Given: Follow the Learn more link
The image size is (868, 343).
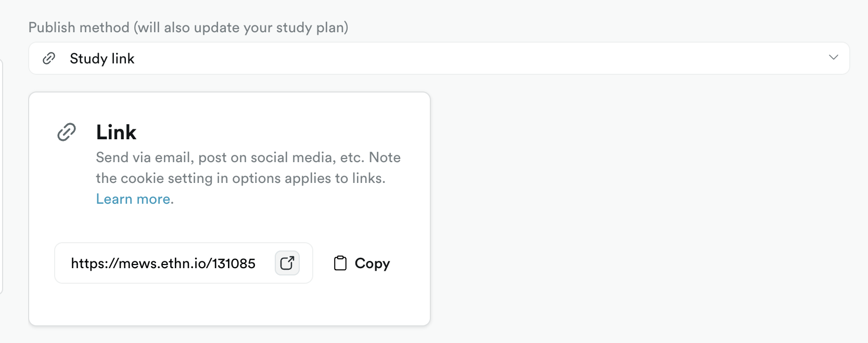Looking at the screenshot, I should tap(133, 199).
